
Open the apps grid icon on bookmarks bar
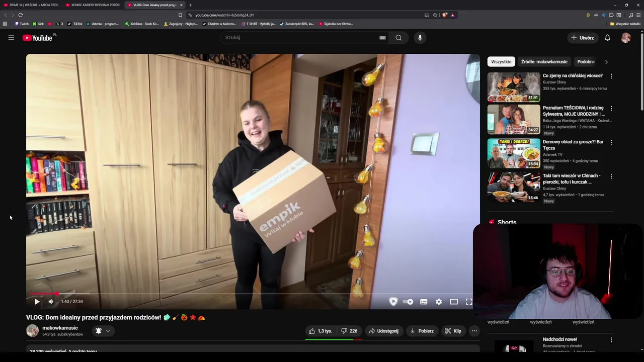click(x=5, y=24)
